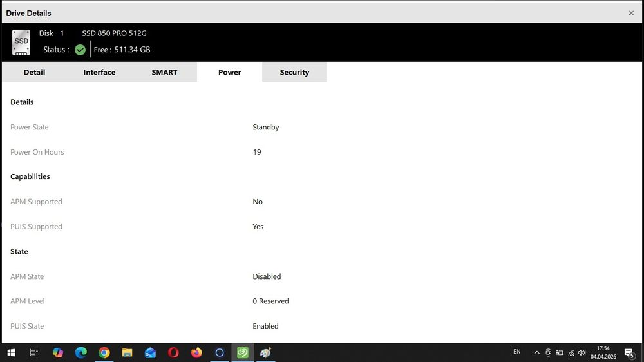644x362 pixels.
Task: Click the Power State label
Action: pyautogui.click(x=29, y=127)
